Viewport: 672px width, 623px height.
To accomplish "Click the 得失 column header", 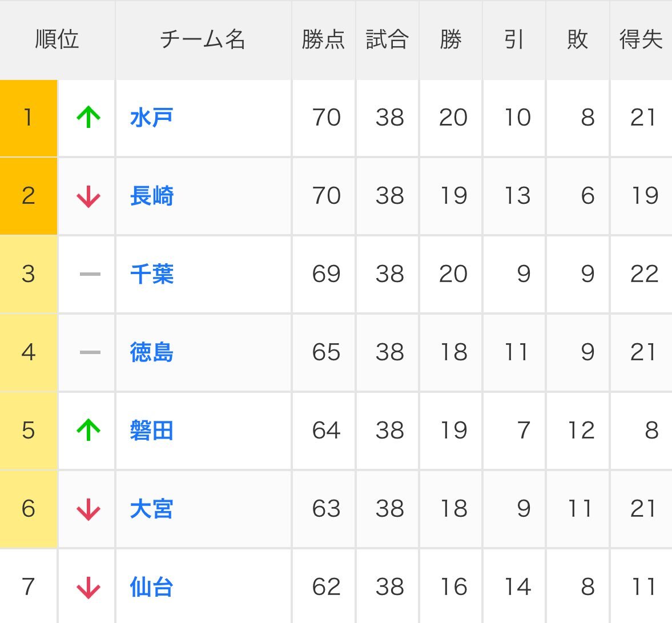I will coord(639,39).
